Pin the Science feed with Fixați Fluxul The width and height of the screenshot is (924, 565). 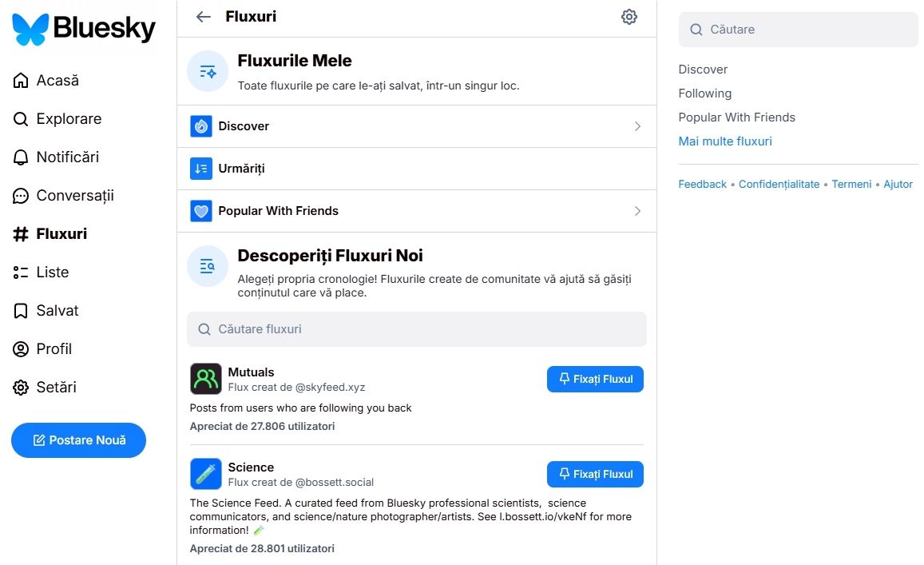point(595,475)
